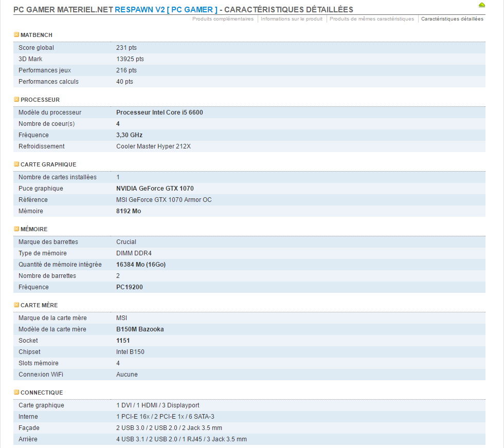Click the Processeur Intel Core i5 6600 value
Image resolution: width=504 pixels, height=448 pixels.
click(159, 113)
